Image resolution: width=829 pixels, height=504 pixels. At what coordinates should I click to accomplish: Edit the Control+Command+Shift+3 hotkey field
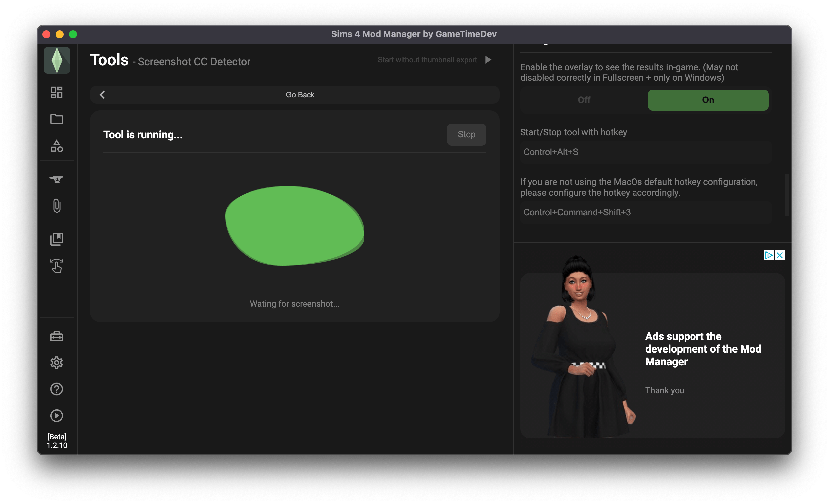point(646,213)
